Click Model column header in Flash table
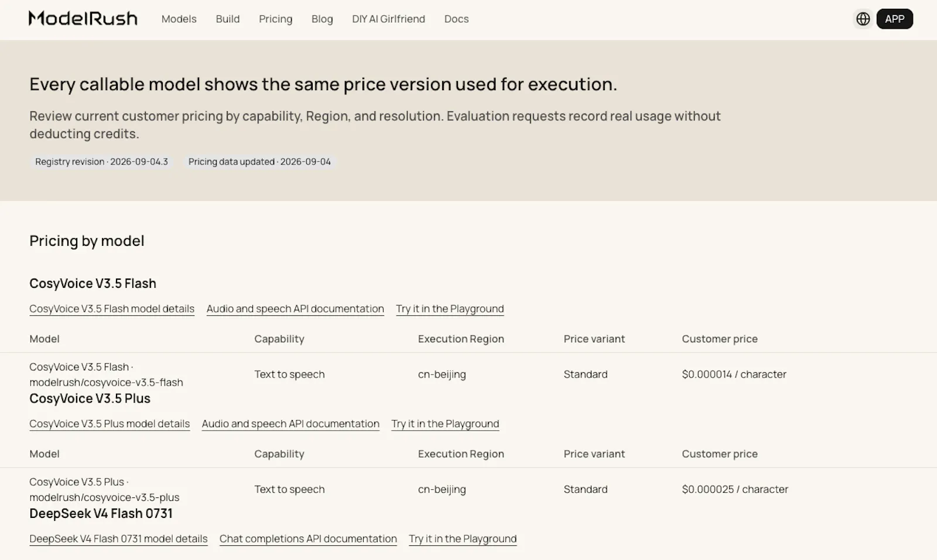Viewport: 937px width, 560px height. [45, 339]
